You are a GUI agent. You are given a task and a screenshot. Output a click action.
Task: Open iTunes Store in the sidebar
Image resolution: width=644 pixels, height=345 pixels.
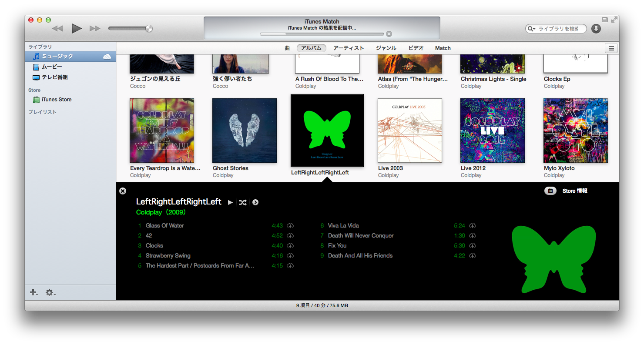click(56, 100)
